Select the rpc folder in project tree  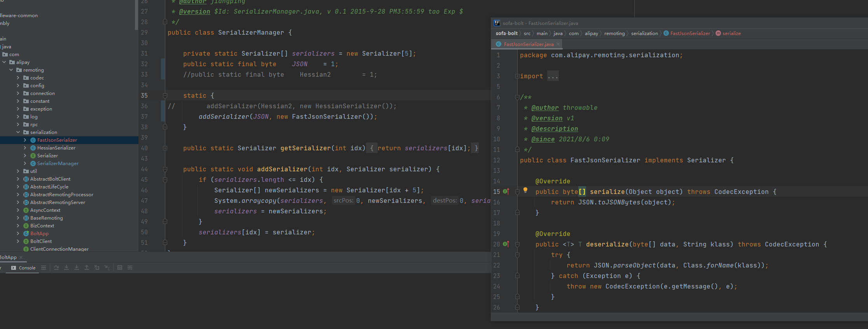click(34, 125)
